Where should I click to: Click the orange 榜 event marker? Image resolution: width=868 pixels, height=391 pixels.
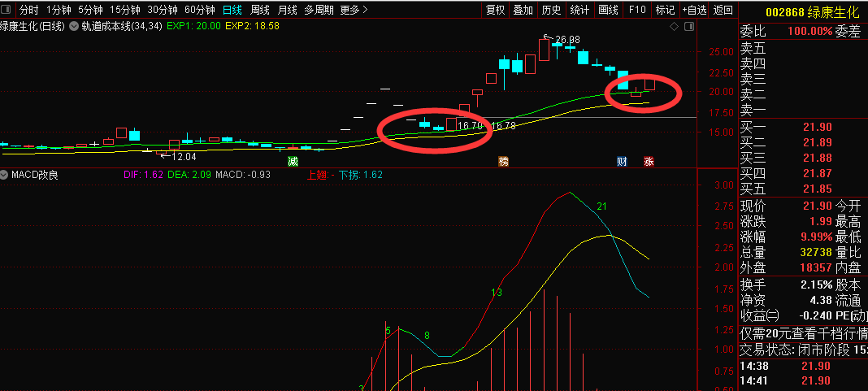point(503,161)
